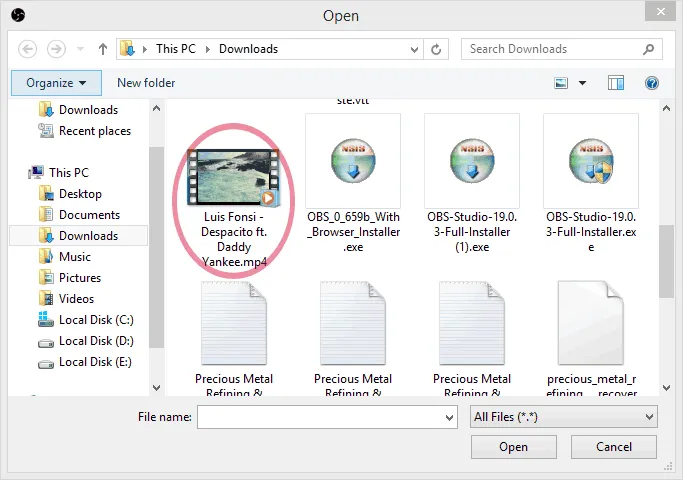Collapse the This PC tree node

[22, 172]
